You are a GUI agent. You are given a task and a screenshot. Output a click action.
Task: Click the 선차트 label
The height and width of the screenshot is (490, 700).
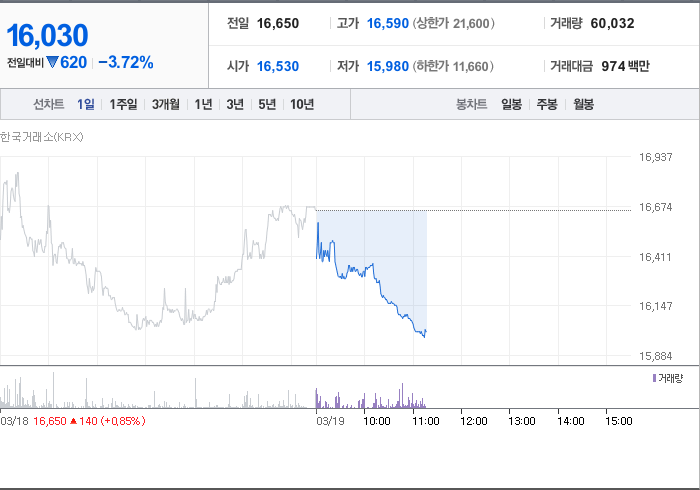coord(49,104)
